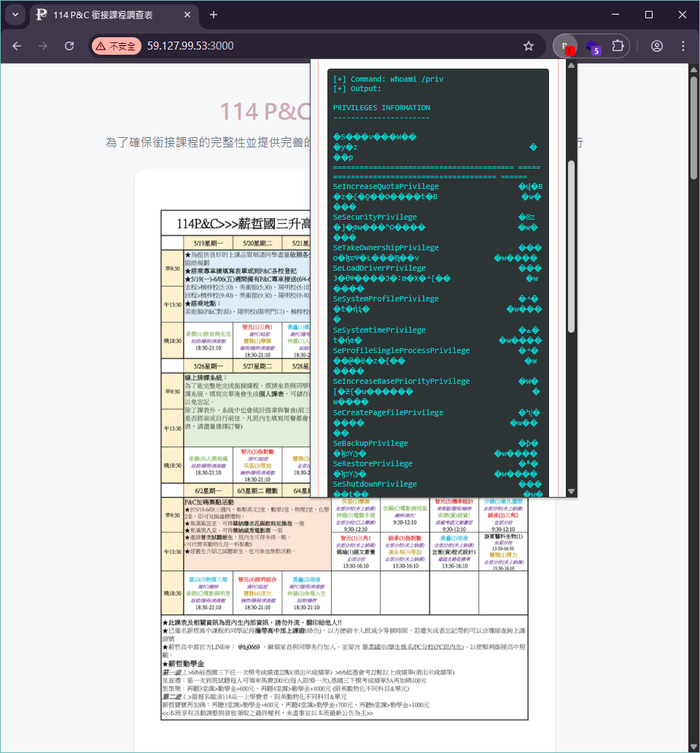
Task: Open the extension with badge 5
Action: [x=593, y=47]
